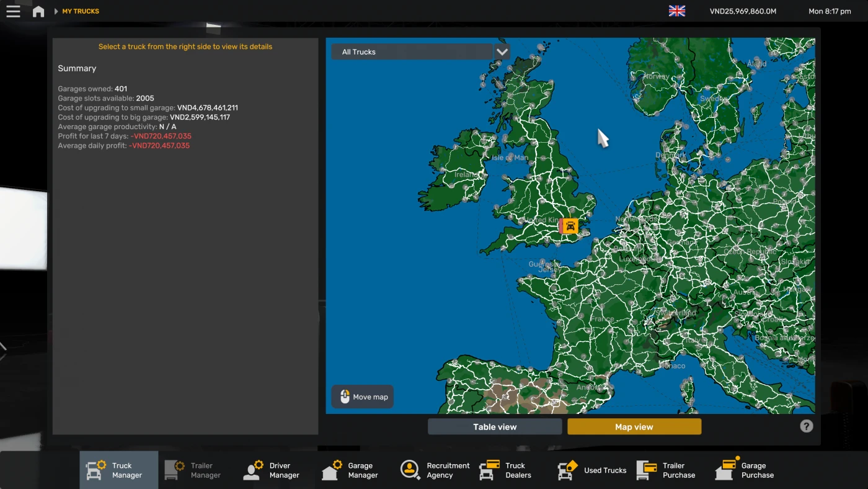Click the UK flag indicator

tap(676, 11)
